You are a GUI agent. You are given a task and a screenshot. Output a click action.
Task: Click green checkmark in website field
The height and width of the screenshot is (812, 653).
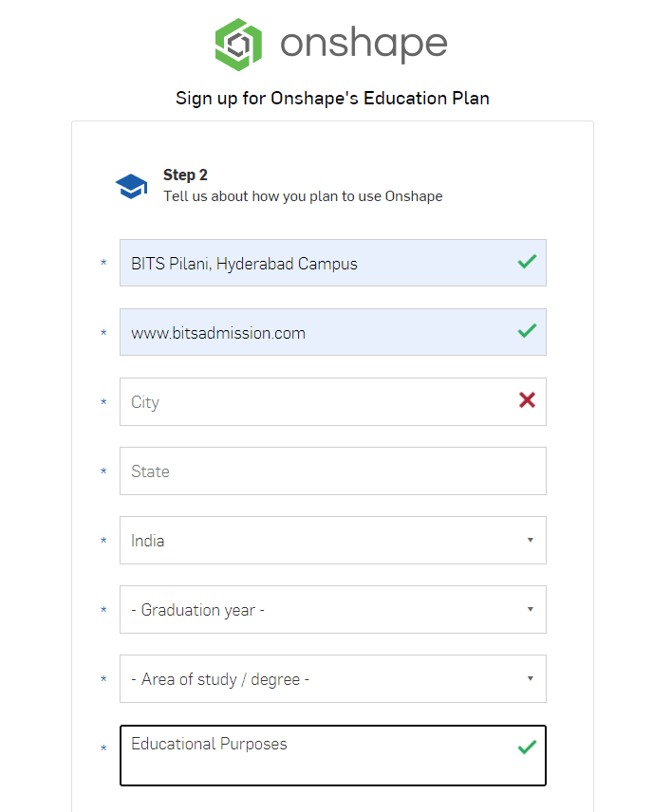(527, 331)
